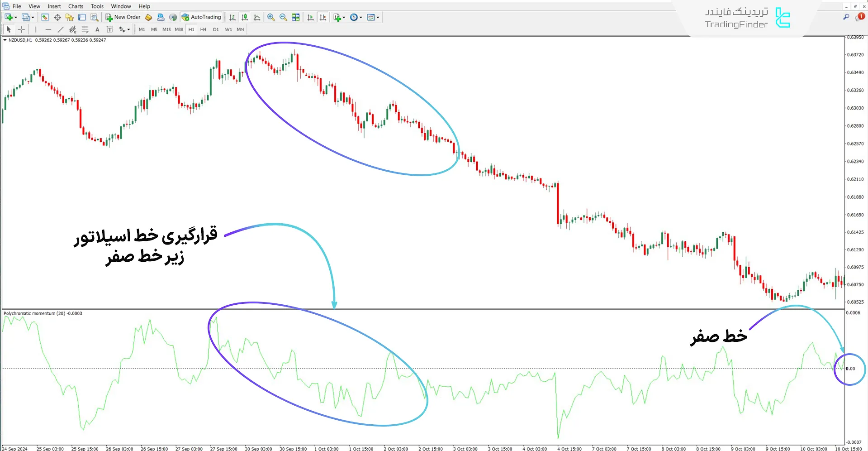This screenshot has height=451, width=868.
Task: Select the Draw Horizontal Line tool
Action: 48,29
